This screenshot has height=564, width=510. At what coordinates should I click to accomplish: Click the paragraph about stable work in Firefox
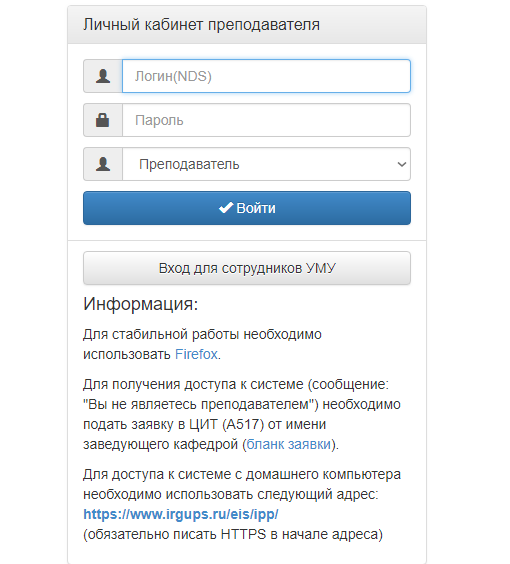(x=202, y=344)
